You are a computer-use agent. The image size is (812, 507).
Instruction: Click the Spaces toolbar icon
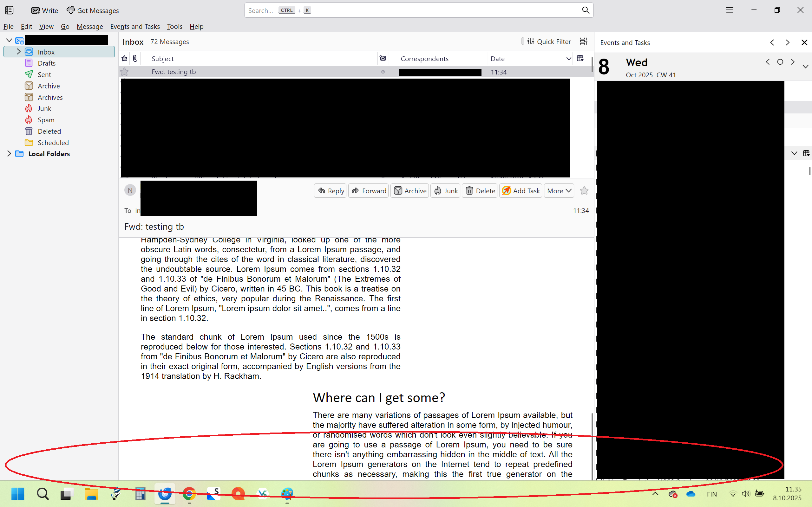click(x=9, y=10)
